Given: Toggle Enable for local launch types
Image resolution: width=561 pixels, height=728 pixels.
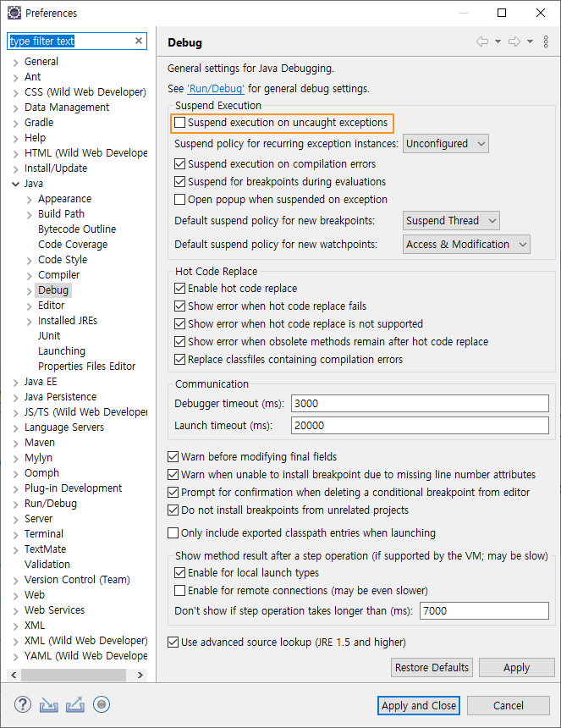Looking at the screenshot, I should point(179,573).
